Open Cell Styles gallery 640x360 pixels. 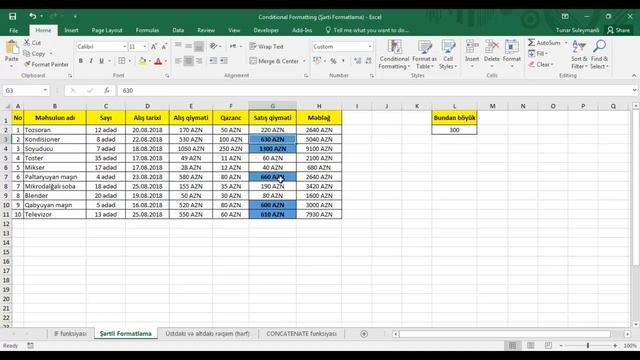[448, 55]
